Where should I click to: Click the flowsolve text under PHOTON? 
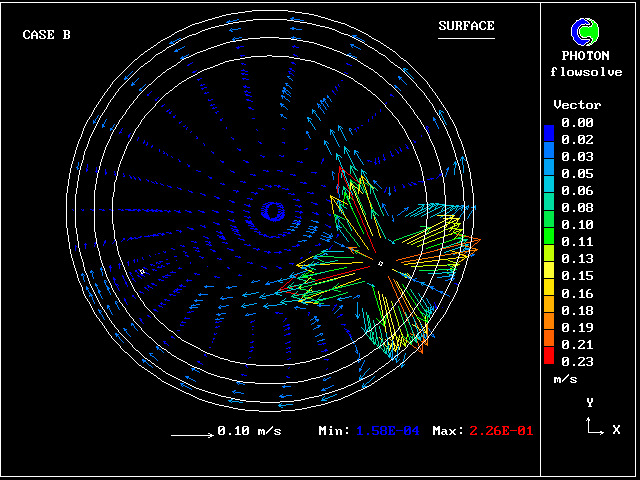click(x=586, y=71)
